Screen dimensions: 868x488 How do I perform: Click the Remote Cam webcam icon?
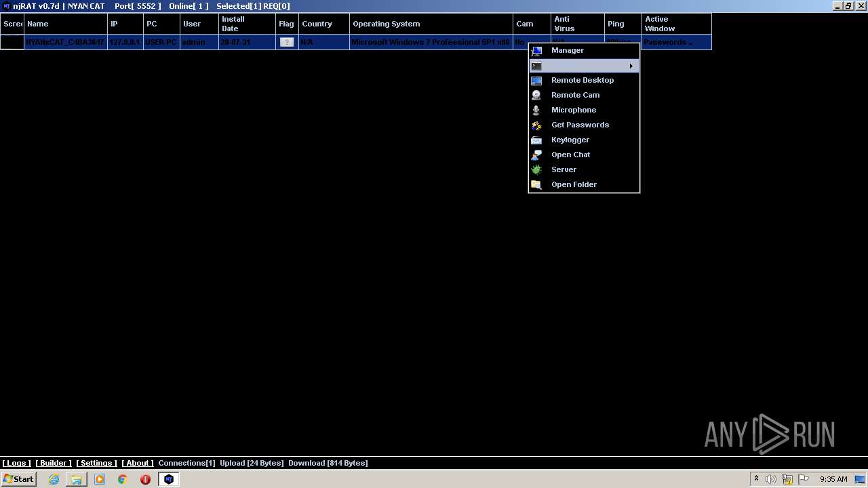pyautogui.click(x=536, y=95)
